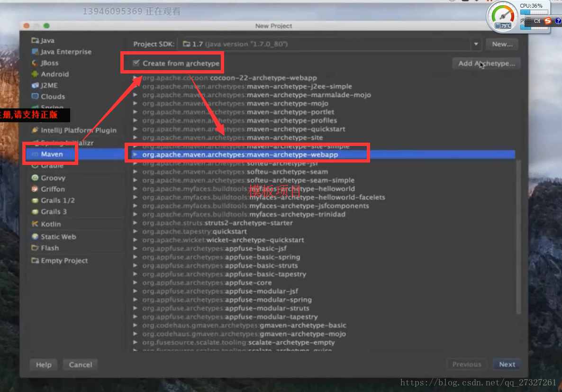Click the Sogou input method icon

(548, 21)
